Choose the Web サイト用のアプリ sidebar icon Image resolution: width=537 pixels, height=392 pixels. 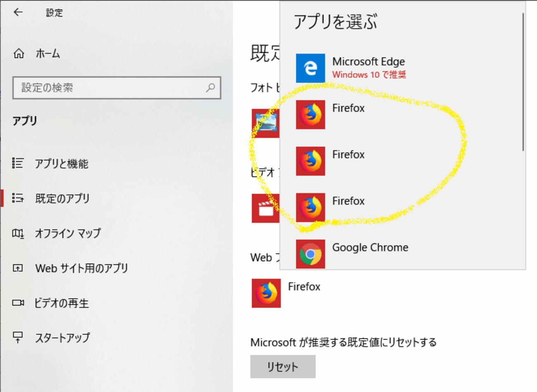(x=18, y=268)
